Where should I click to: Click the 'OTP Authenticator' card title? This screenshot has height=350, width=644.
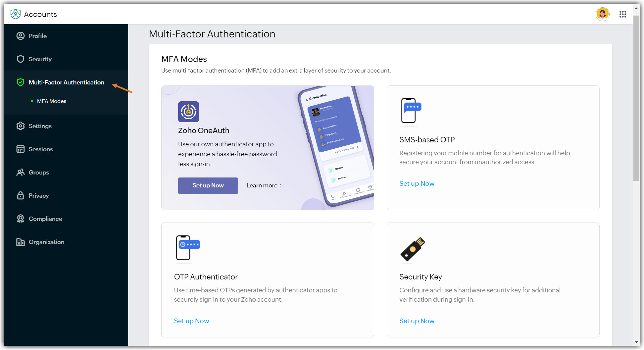[206, 277]
